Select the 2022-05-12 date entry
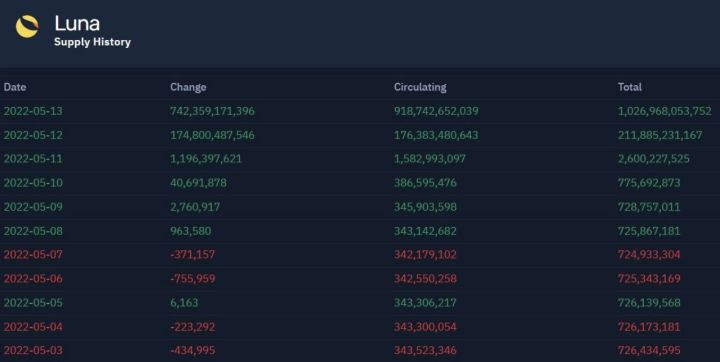Viewport: 720px width, 362px height. [x=33, y=135]
